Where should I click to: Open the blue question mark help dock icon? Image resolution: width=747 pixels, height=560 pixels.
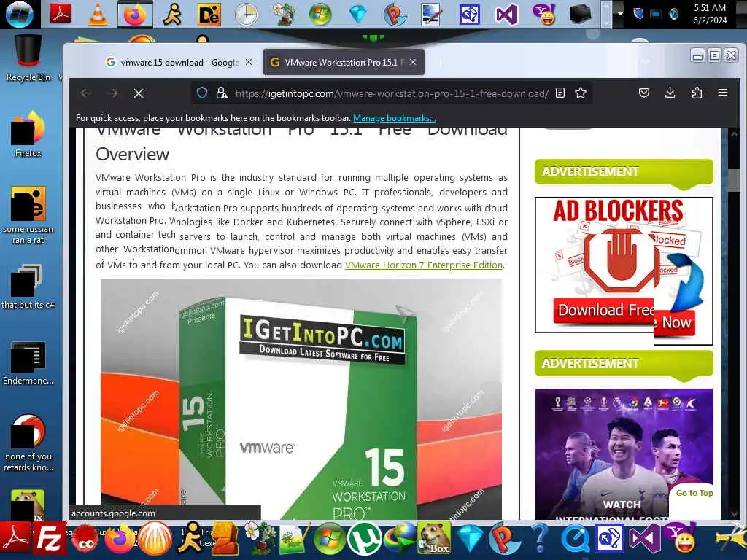[x=540, y=539]
